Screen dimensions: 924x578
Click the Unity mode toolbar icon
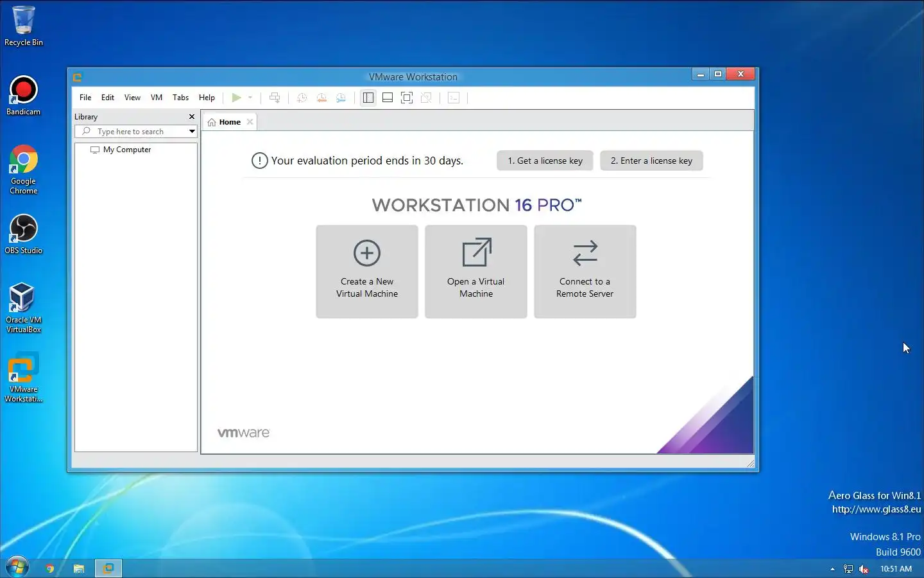tap(426, 98)
